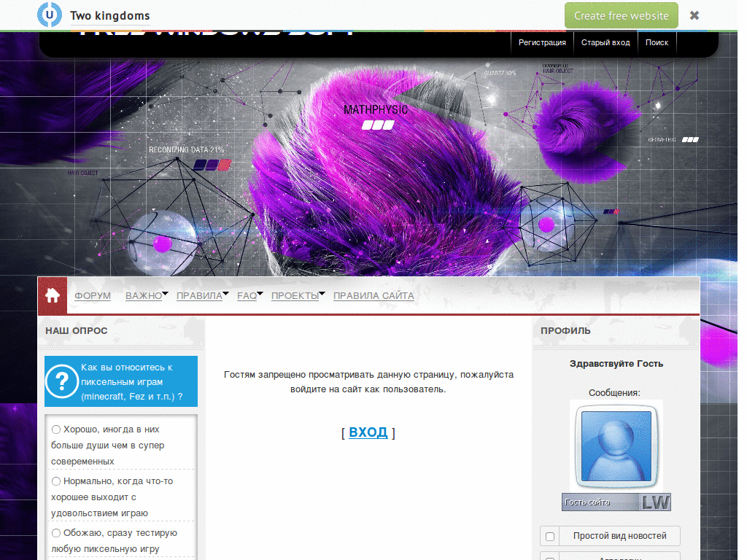The width and height of the screenshot is (747, 560).
Task: Click the question mark poll icon
Action: click(62, 381)
